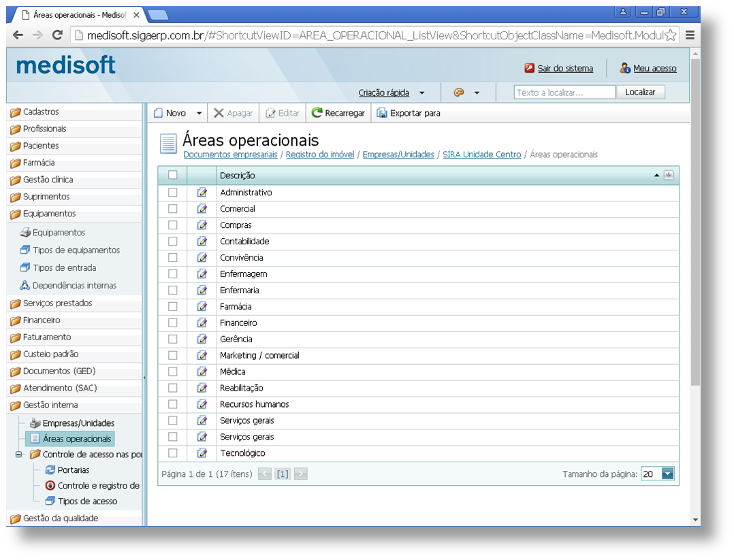Follow the SIRA Unidade Centro breadcrumb link
The width and height of the screenshot is (734, 560).
(x=481, y=154)
